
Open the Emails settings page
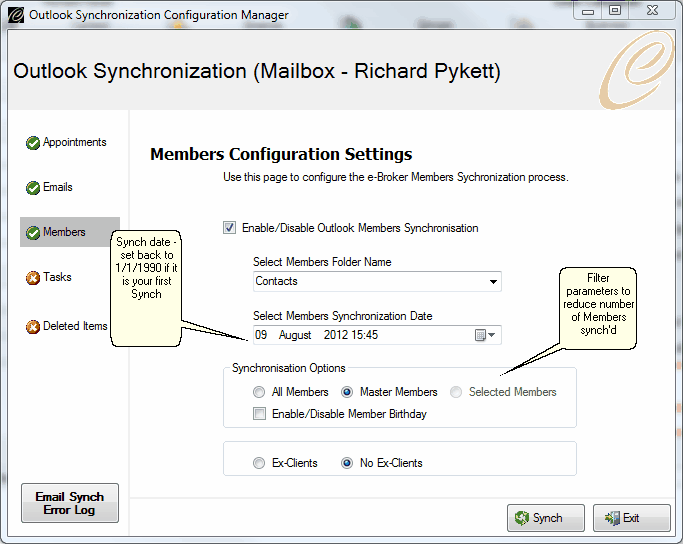pyautogui.click(x=57, y=187)
